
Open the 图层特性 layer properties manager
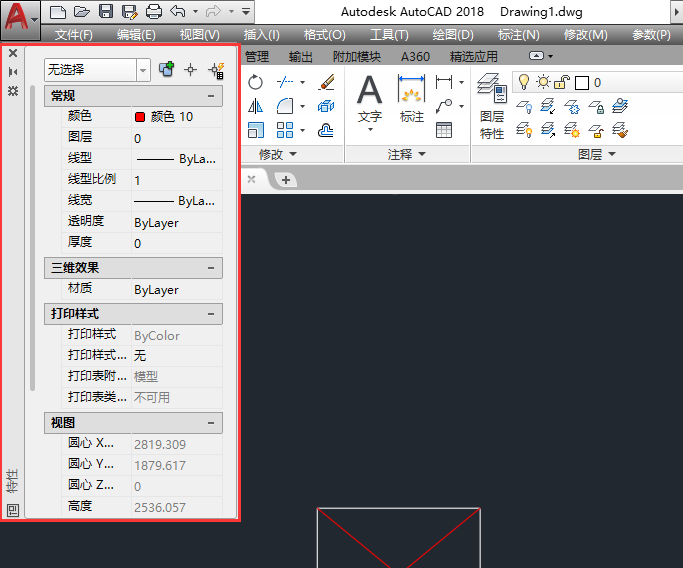point(492,107)
